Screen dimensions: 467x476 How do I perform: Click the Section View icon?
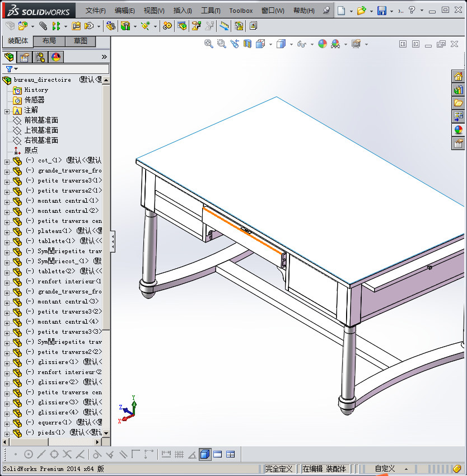pyautogui.click(x=247, y=44)
